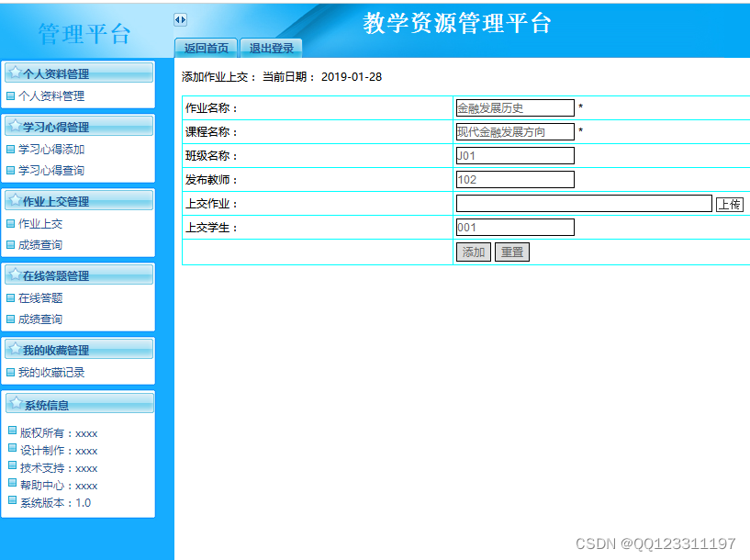
Task: Click the 作业名称 input field
Action: click(515, 107)
